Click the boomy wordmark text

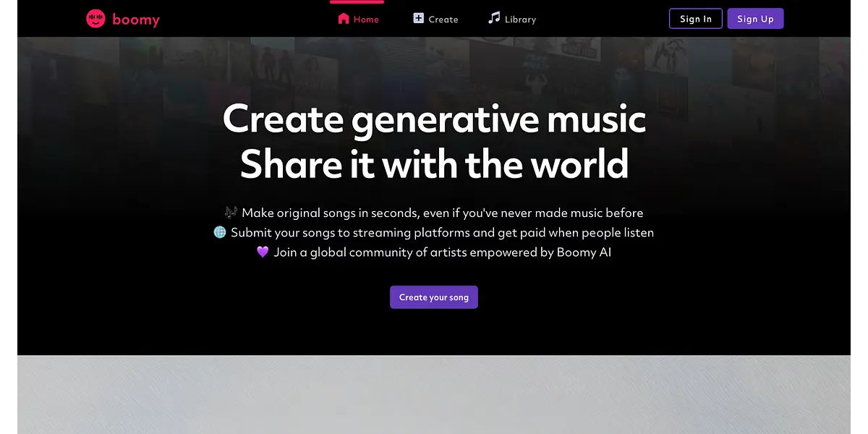[136, 20]
